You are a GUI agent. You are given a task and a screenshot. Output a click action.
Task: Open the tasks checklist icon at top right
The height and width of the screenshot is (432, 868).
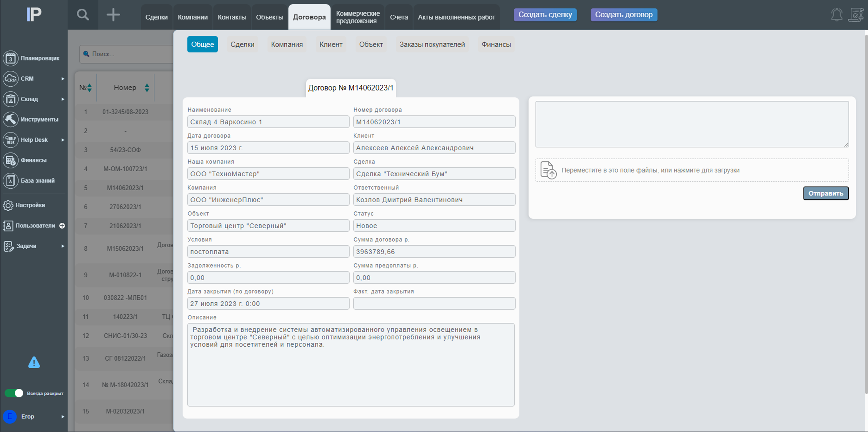click(x=856, y=15)
